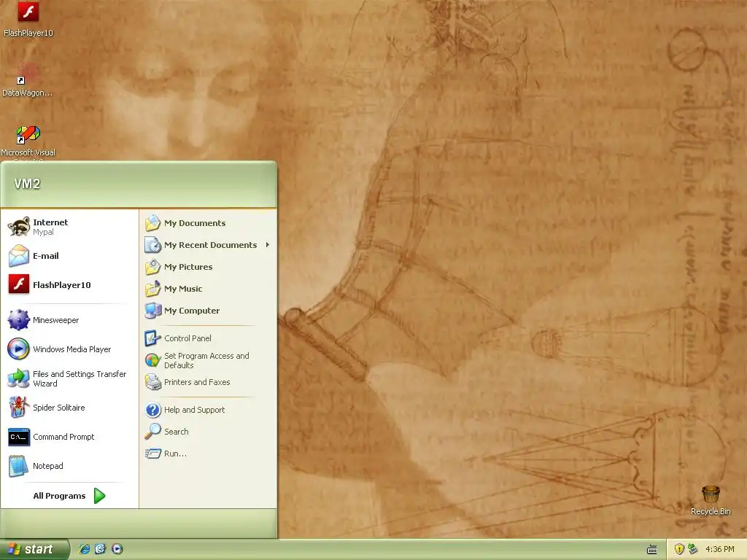Launch Spider Solitaire
Image resolution: width=747 pixels, height=560 pixels.
tap(69, 408)
